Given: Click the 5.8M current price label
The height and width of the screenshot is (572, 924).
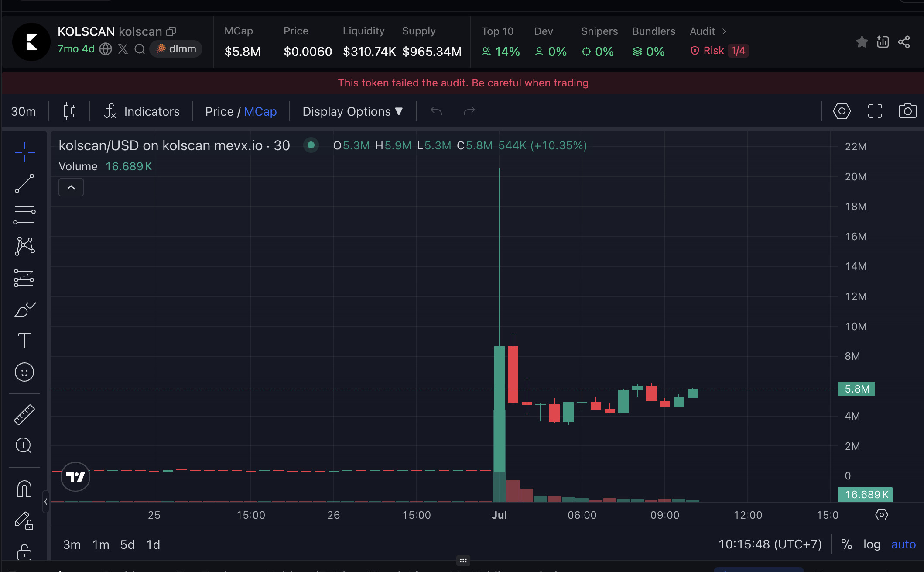Looking at the screenshot, I should coord(856,389).
